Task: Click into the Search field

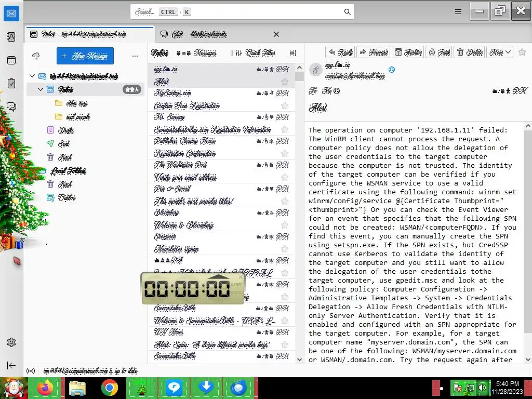Action: 242,12
